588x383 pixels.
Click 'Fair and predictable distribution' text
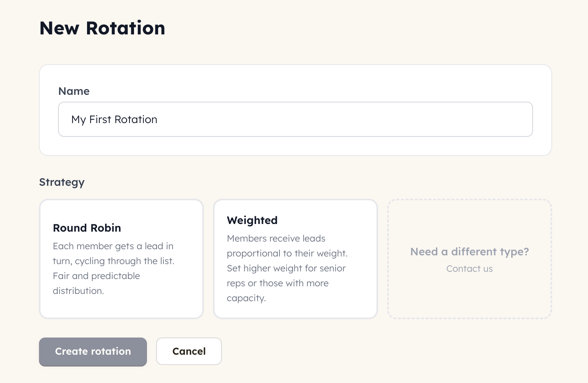pos(96,276)
